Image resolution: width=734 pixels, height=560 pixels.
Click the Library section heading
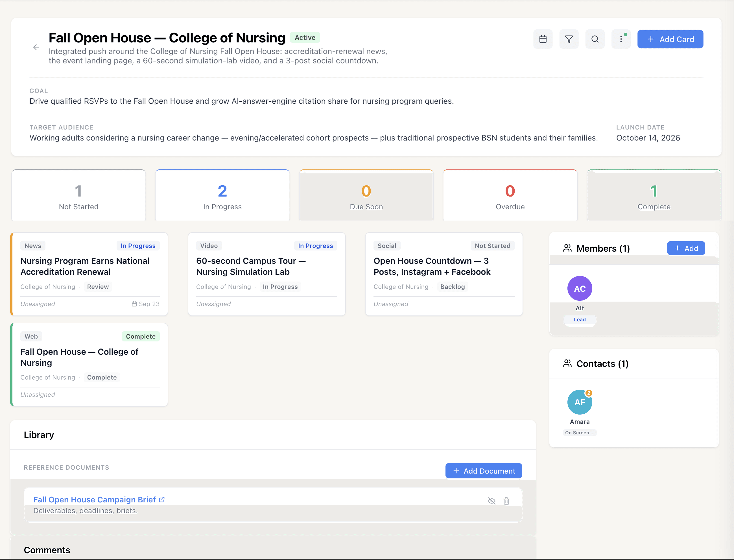[39, 435]
